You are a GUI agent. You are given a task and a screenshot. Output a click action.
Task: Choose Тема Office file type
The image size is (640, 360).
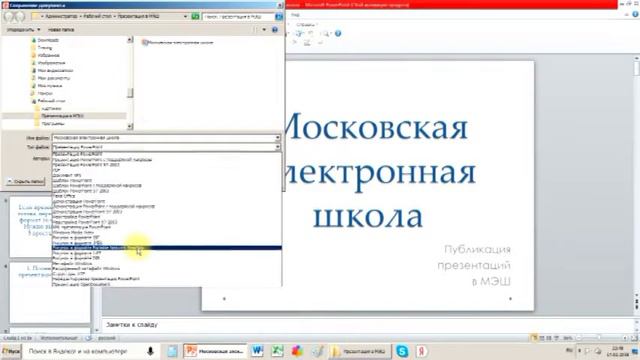click(x=167, y=196)
